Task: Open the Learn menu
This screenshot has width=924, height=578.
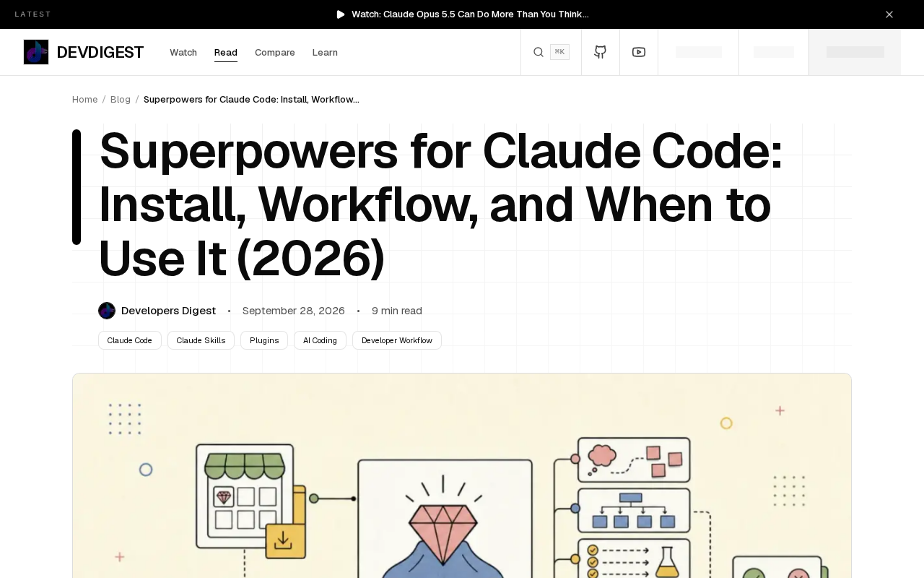Action: tap(325, 53)
